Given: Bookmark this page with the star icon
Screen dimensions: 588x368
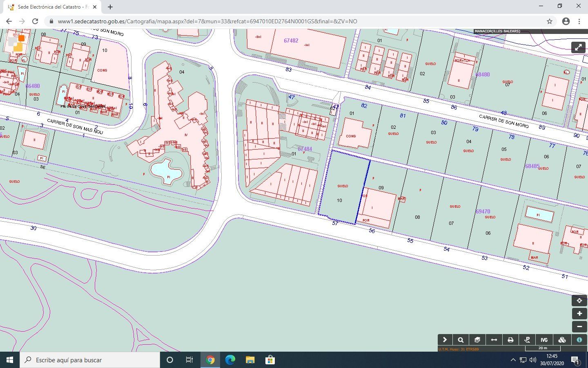Looking at the screenshot, I should pyautogui.click(x=550, y=21).
